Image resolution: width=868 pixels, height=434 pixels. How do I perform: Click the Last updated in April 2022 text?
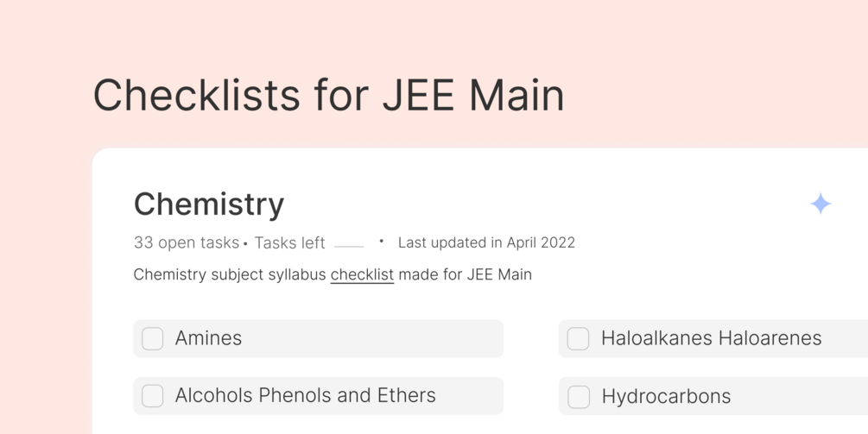(x=486, y=243)
